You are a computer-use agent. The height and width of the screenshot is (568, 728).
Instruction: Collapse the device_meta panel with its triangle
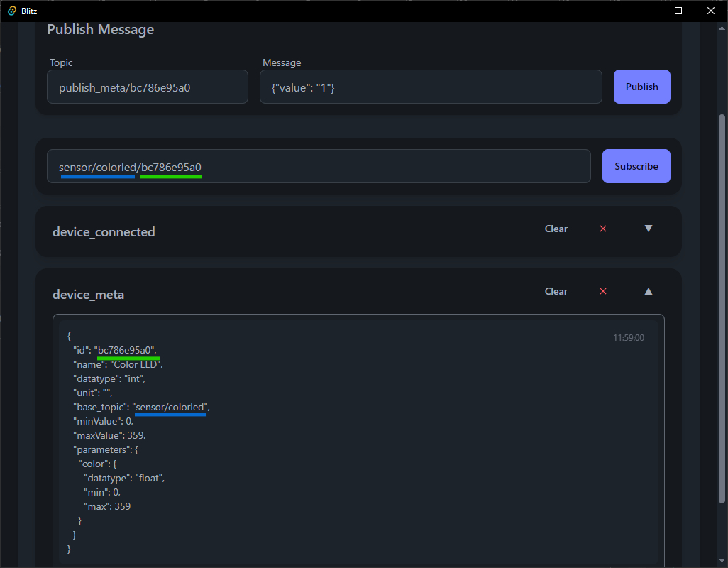click(648, 291)
